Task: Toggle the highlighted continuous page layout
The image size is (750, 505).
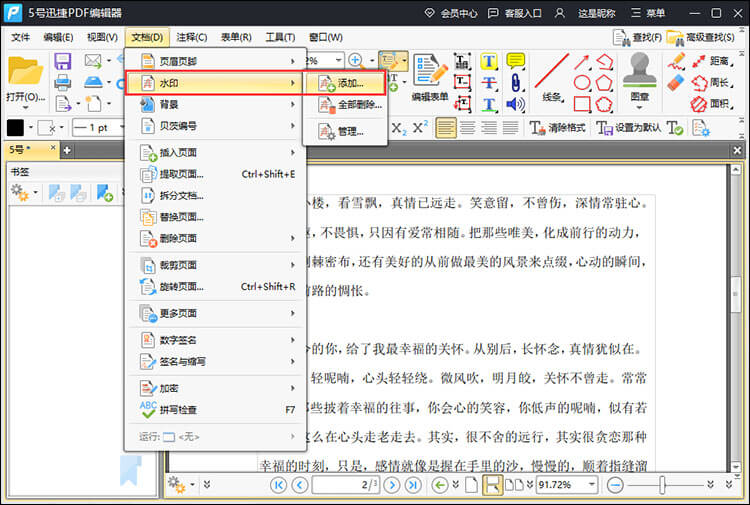Action: 493,485
